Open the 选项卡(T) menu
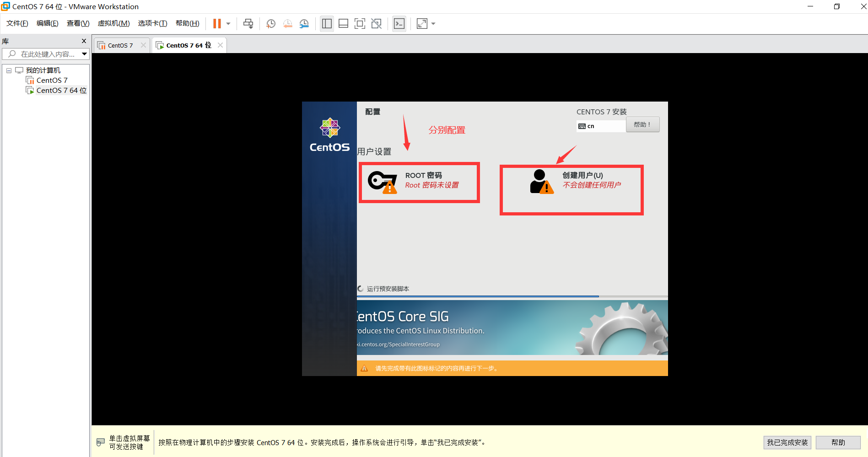 pyautogui.click(x=152, y=23)
